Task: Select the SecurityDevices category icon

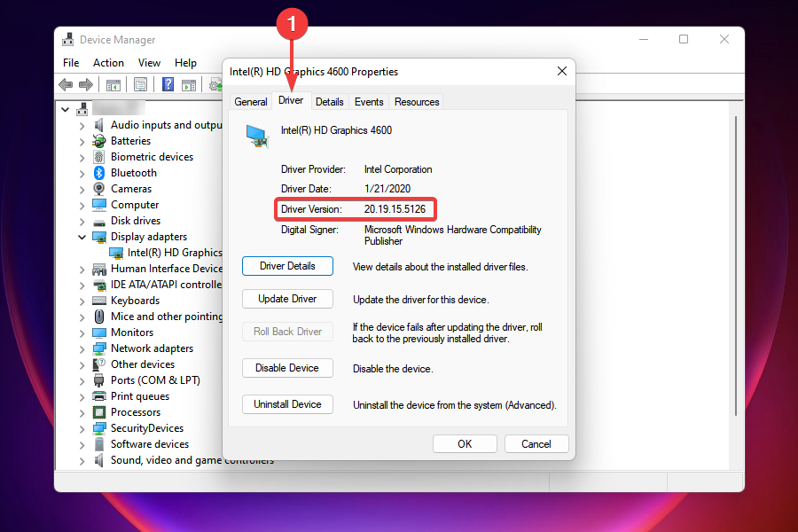Action: pos(99,428)
